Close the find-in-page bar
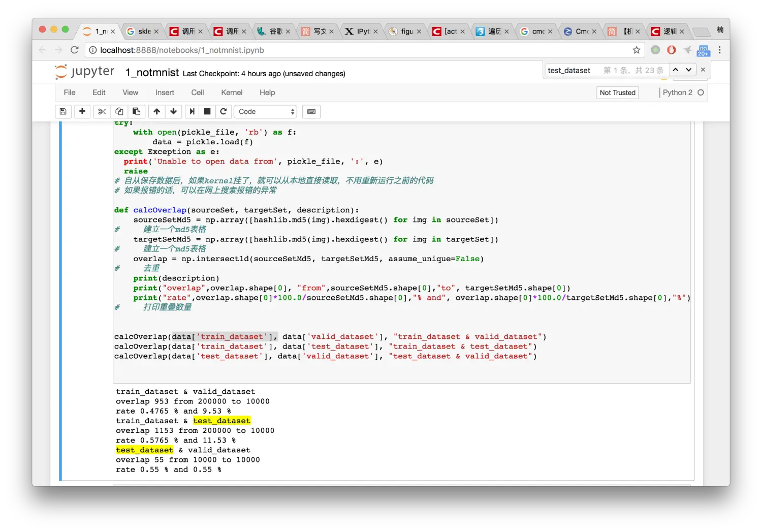 703,70
